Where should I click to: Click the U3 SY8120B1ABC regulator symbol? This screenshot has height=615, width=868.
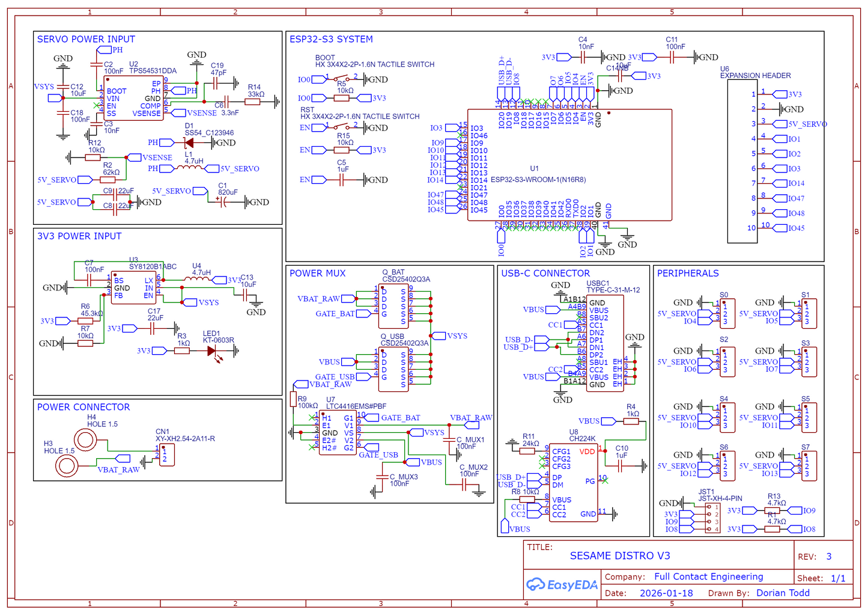[x=134, y=287]
